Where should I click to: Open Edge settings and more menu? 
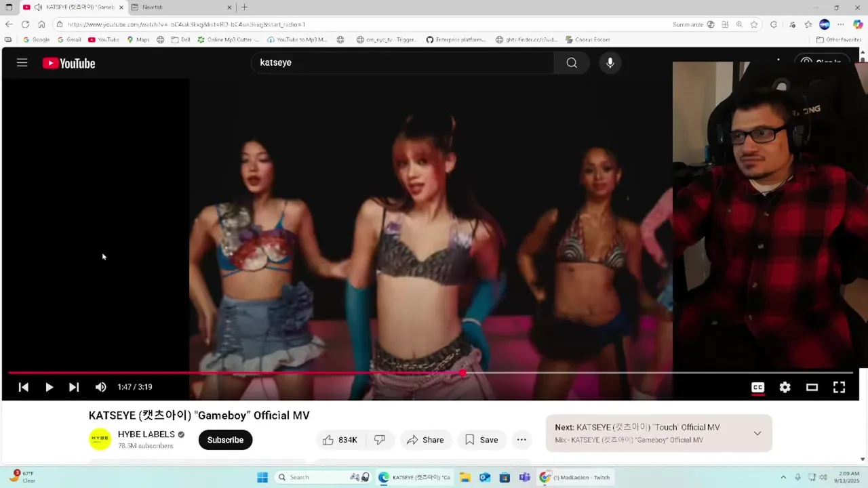coord(841,24)
